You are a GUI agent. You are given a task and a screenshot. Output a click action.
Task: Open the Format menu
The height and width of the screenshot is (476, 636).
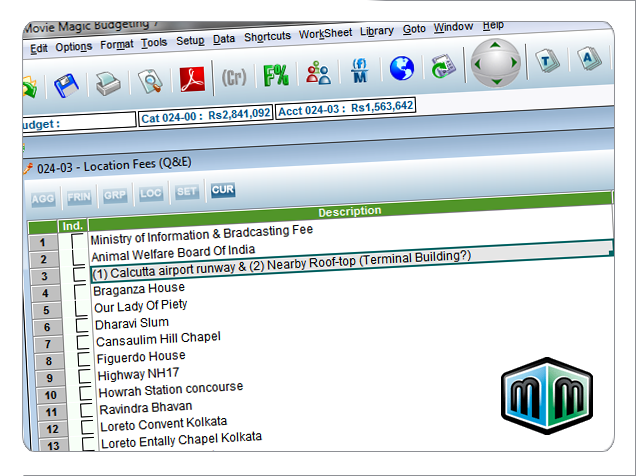pos(117,45)
